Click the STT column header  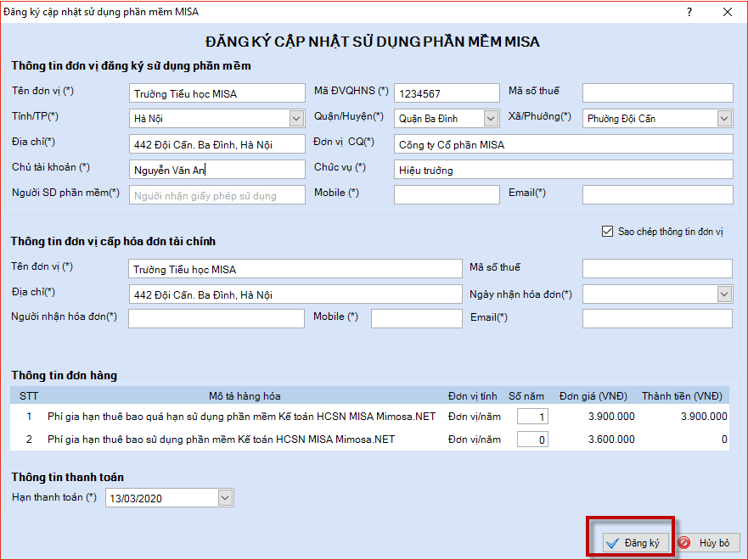29,396
